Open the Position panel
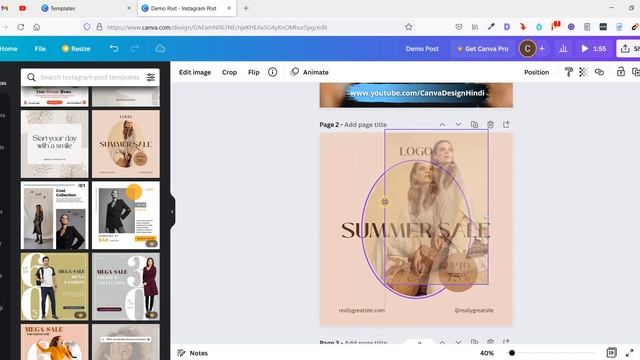 point(536,72)
